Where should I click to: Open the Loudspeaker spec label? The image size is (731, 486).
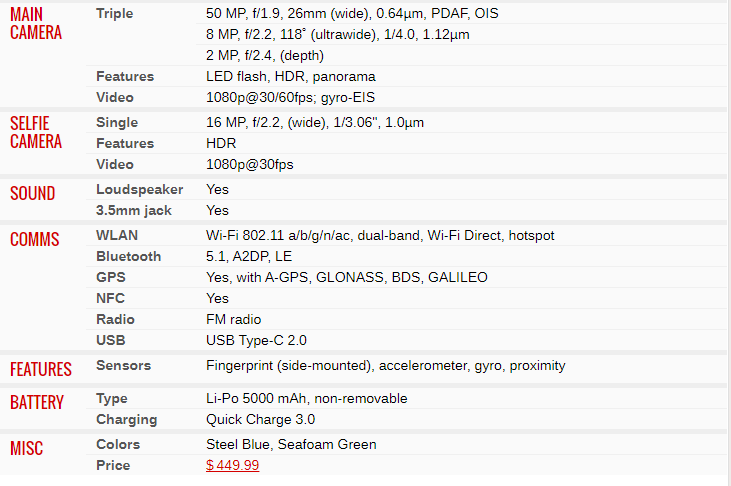[139, 189]
